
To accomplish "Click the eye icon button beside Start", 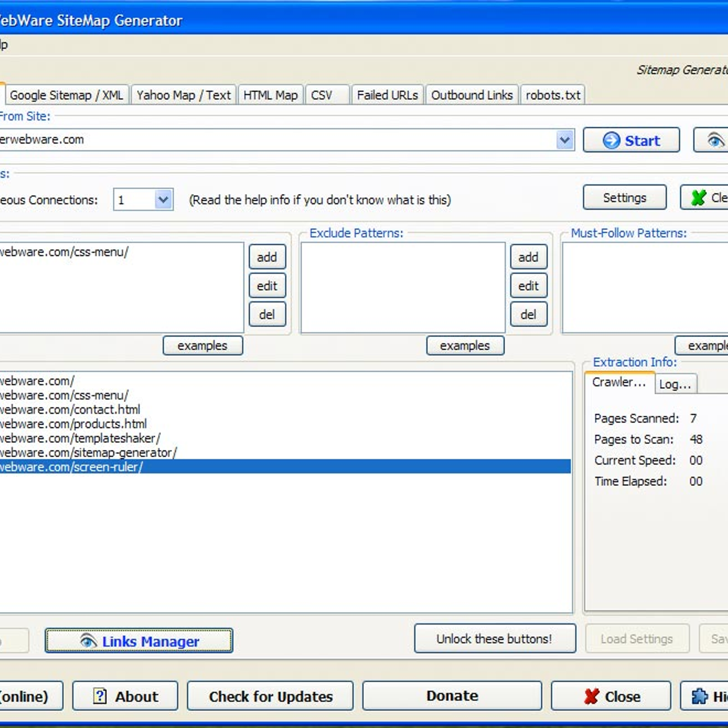I will [711, 140].
